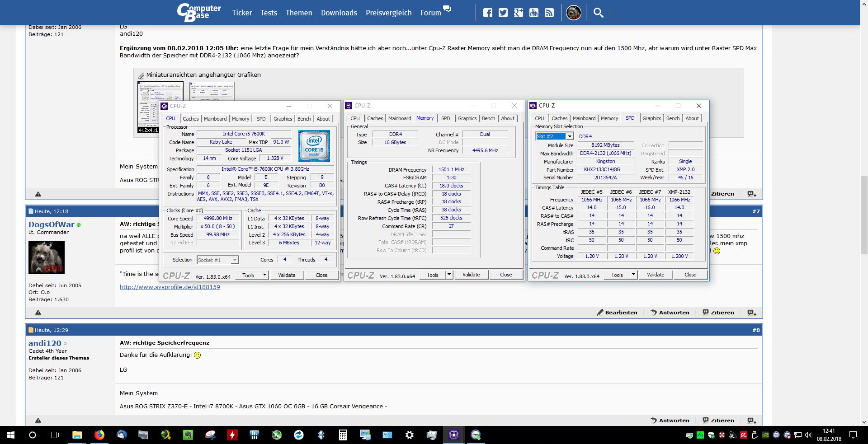
Task: Click Validate in the CPU tab window
Action: (287, 275)
